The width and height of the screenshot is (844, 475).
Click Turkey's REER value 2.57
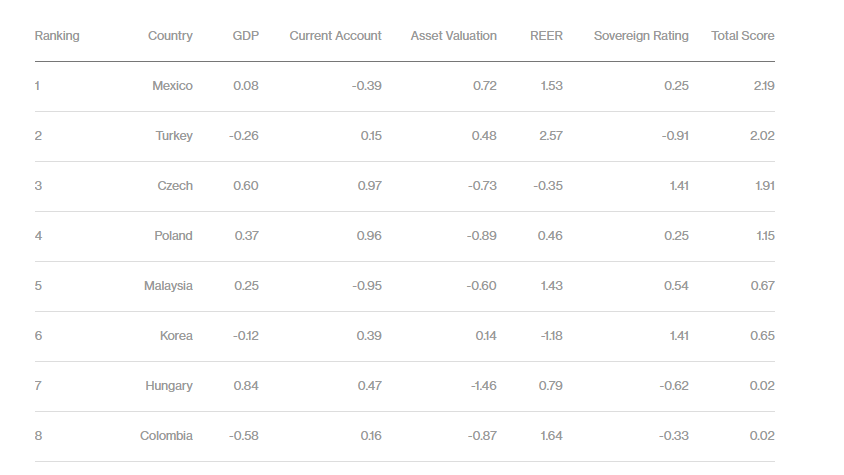coord(551,136)
